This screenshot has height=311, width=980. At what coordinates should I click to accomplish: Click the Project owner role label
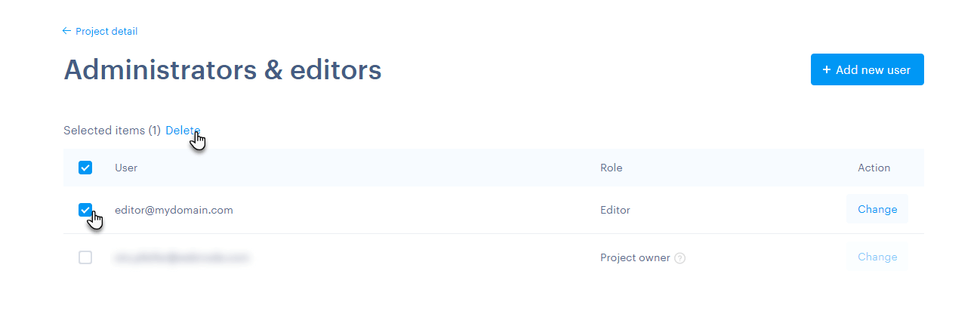click(x=635, y=257)
